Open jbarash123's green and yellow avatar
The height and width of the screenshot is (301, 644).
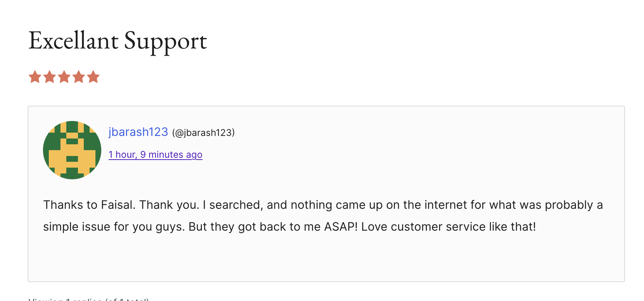(72, 150)
